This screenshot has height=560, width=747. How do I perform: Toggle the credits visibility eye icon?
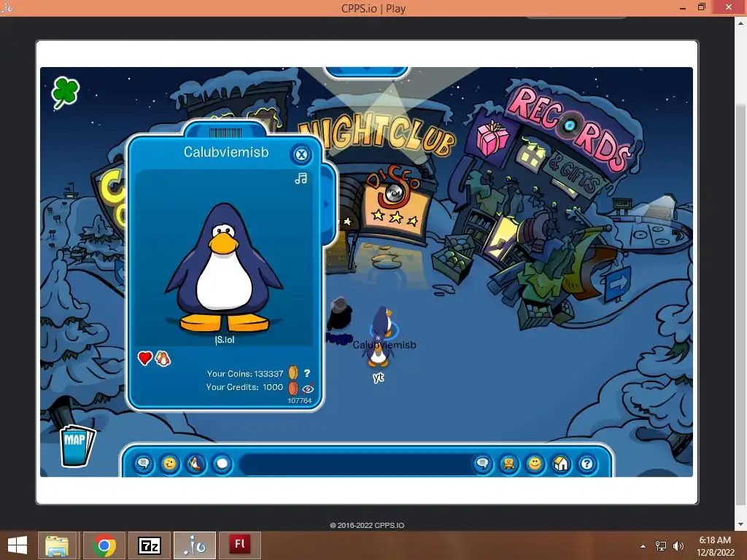click(x=308, y=388)
